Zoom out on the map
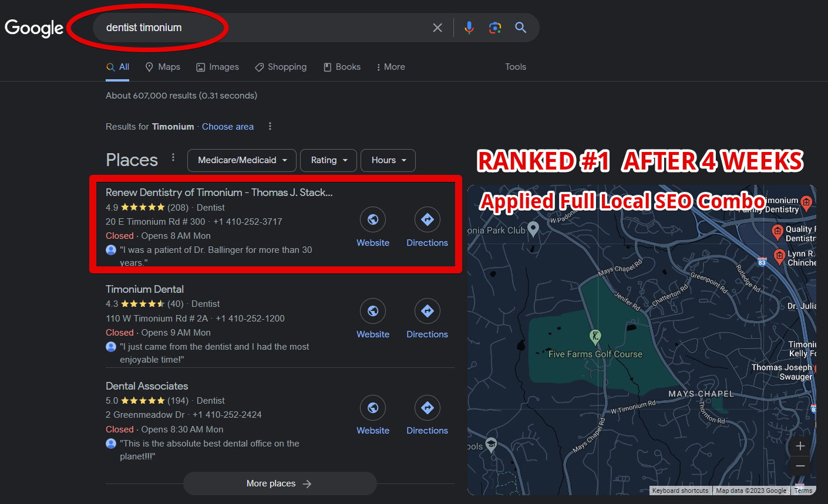 (800, 466)
